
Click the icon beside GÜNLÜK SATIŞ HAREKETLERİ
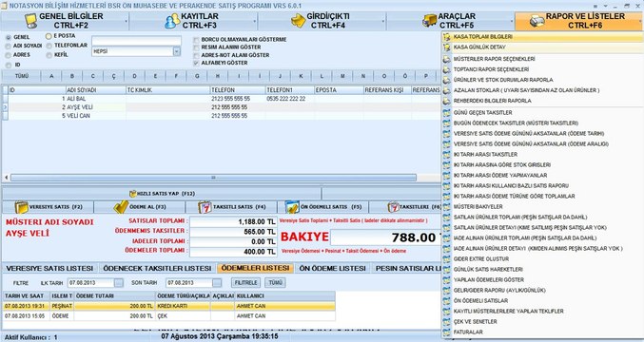coord(447,270)
